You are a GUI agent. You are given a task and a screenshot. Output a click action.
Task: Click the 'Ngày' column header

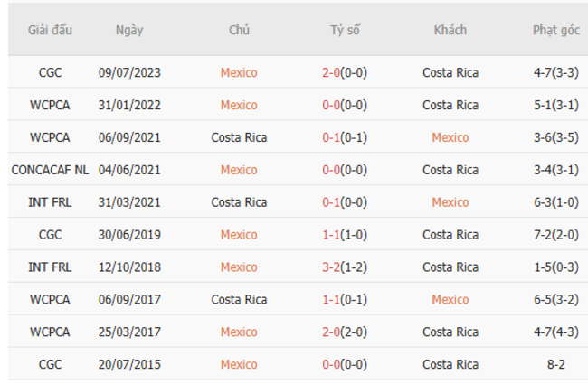pos(129,31)
